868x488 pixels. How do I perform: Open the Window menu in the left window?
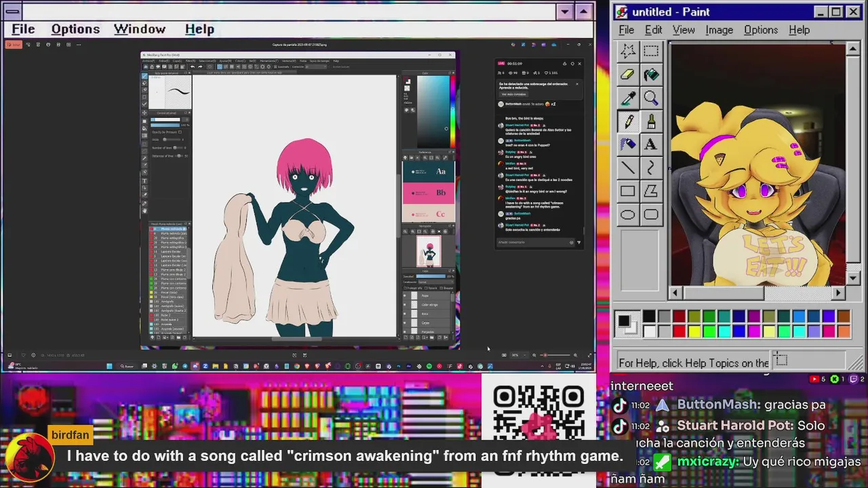point(140,29)
